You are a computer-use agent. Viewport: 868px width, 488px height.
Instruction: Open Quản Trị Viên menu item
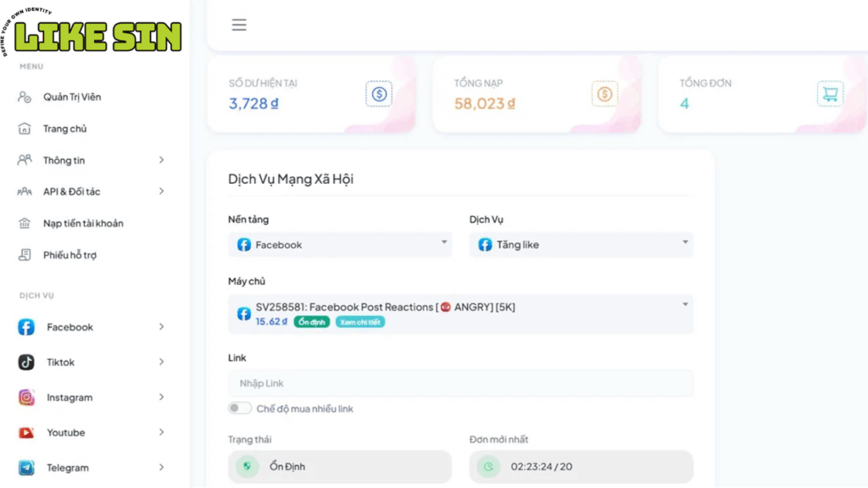(73, 97)
